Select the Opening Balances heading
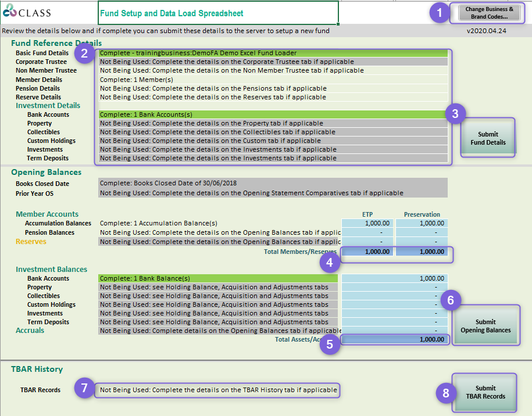Viewport: 532px width, 416px height. coord(46,172)
